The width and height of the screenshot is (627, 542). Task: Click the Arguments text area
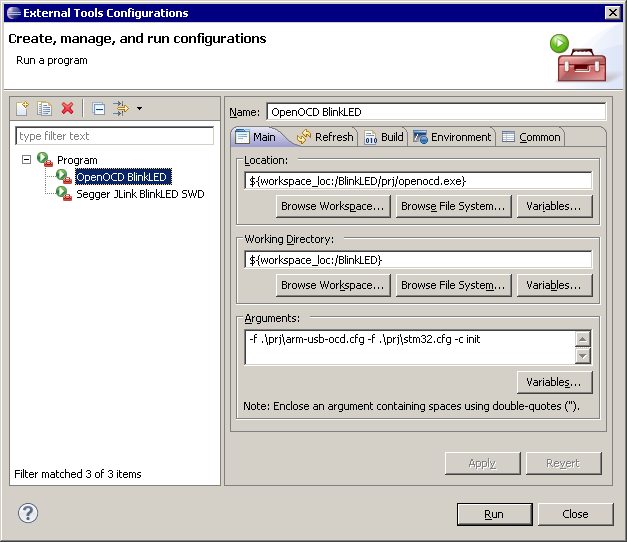(x=410, y=347)
